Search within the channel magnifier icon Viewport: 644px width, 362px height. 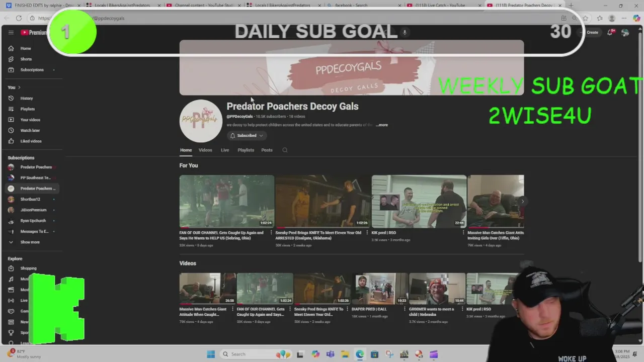[x=285, y=150]
